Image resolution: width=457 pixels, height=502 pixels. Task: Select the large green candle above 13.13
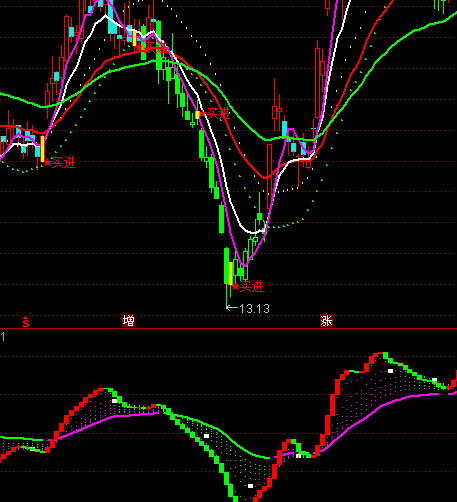pyautogui.click(x=227, y=266)
